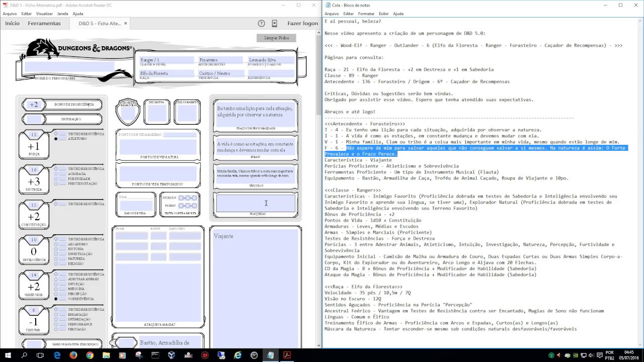Viewport: 644px width, 362px height.
Task: Click the Nome do Personagem field
Action: 69,66
